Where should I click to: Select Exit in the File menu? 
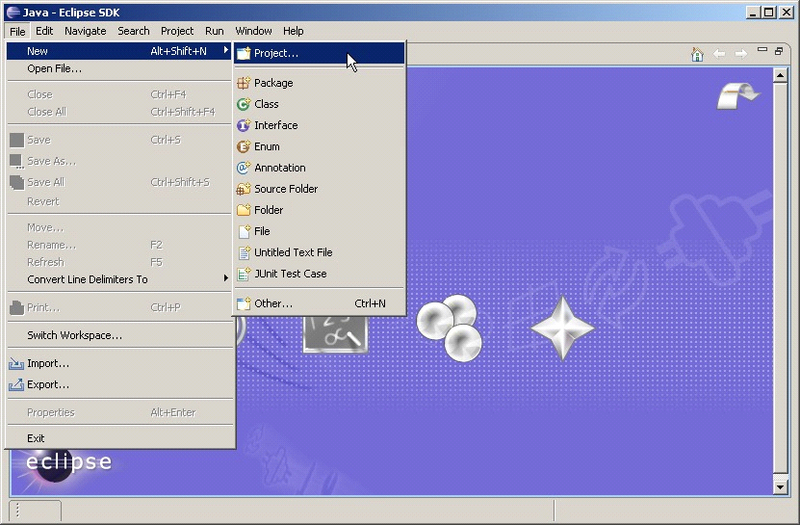(120, 438)
